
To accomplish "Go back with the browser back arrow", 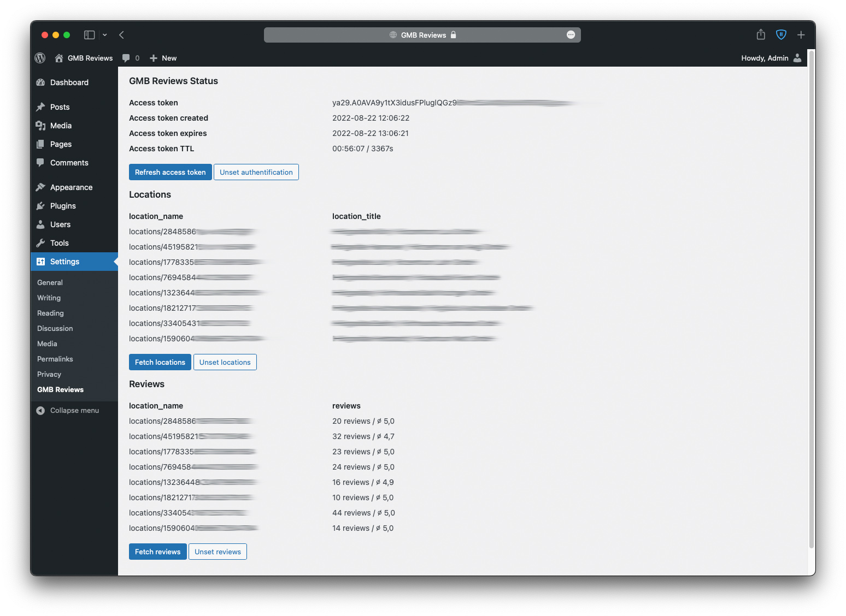I will (x=121, y=35).
